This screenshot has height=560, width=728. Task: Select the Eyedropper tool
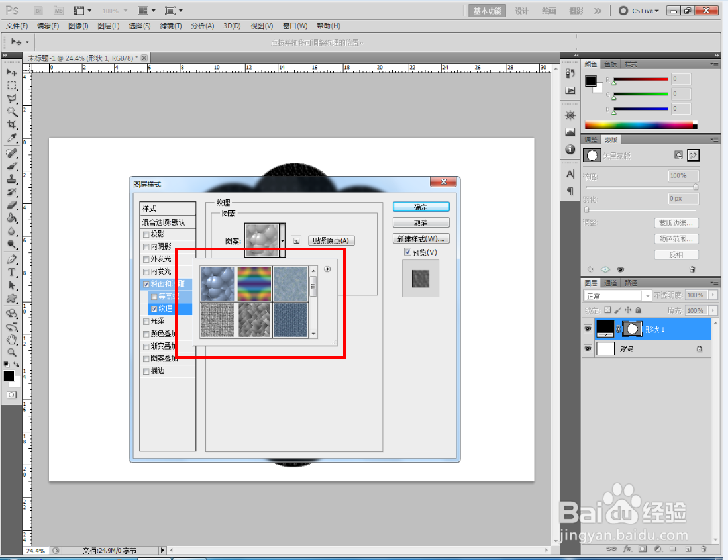click(12, 138)
